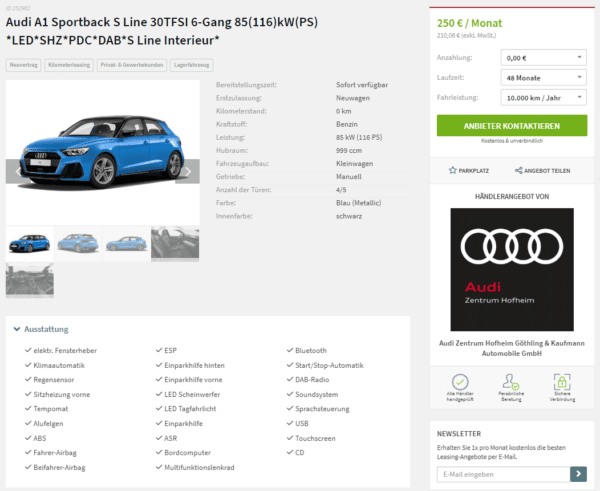The image size is (600, 491).
Task: Click the '250 € / Monat' price
Action: pos(469,23)
